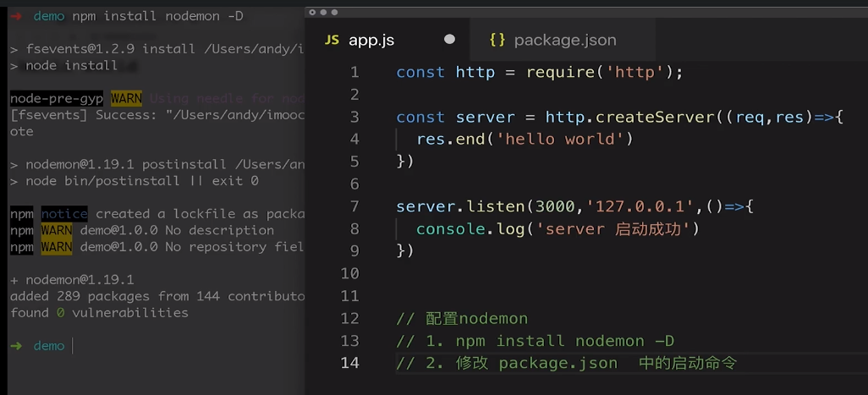Click the 'fsevents@1.2.9 install' terminal line
The width and height of the screenshot is (868, 395).
(157, 49)
